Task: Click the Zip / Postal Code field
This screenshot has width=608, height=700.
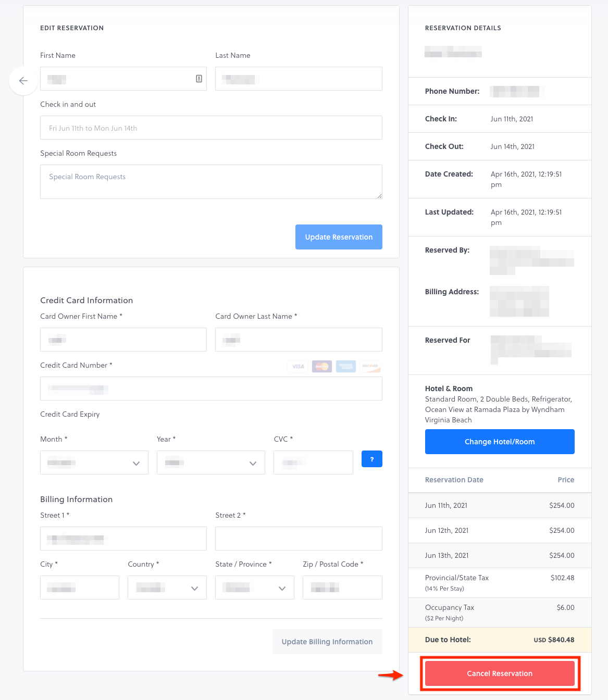Action: tap(342, 587)
